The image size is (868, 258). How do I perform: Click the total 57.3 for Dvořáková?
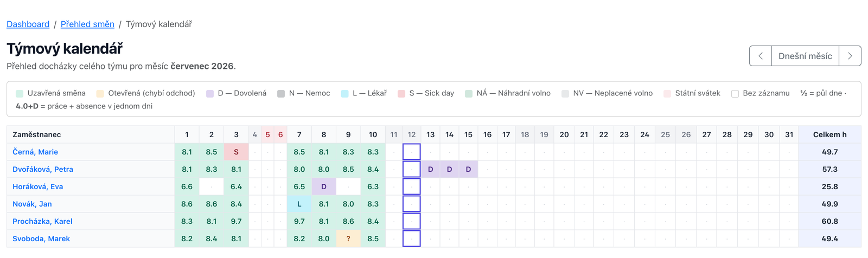point(829,169)
